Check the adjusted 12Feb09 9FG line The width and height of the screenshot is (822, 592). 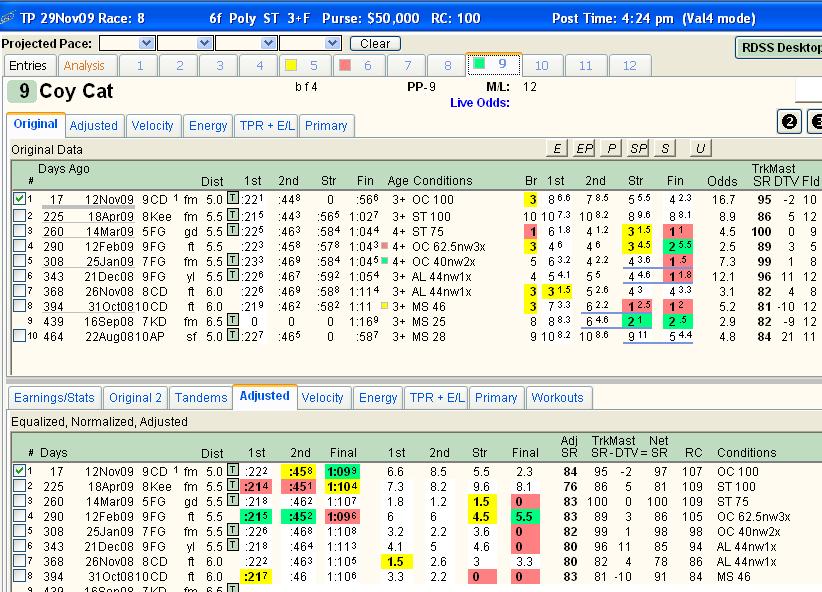coord(19,515)
